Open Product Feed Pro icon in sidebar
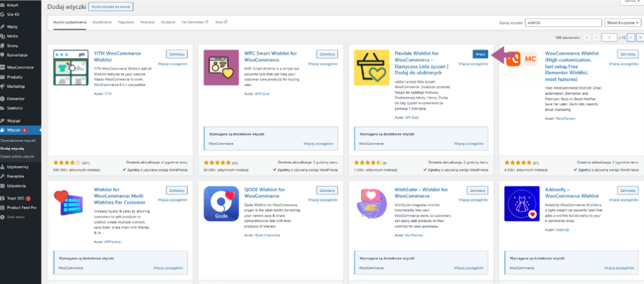This screenshot has width=644, height=284. tap(3, 208)
